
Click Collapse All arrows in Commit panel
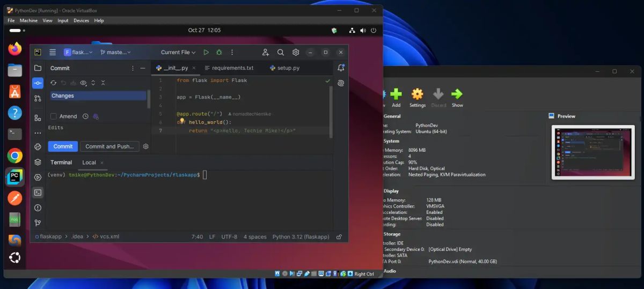(103, 83)
